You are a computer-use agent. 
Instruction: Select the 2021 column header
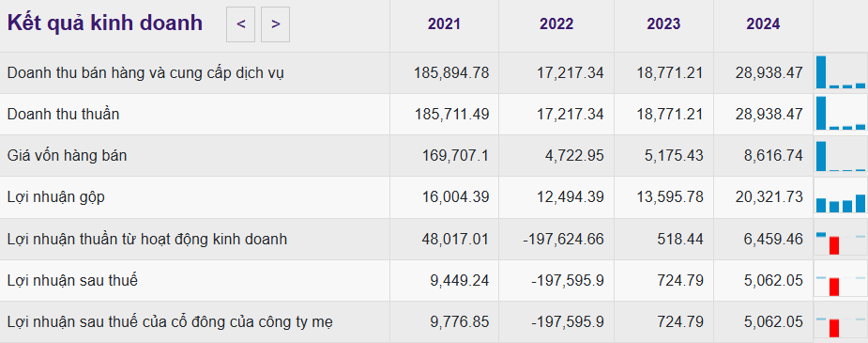[444, 24]
